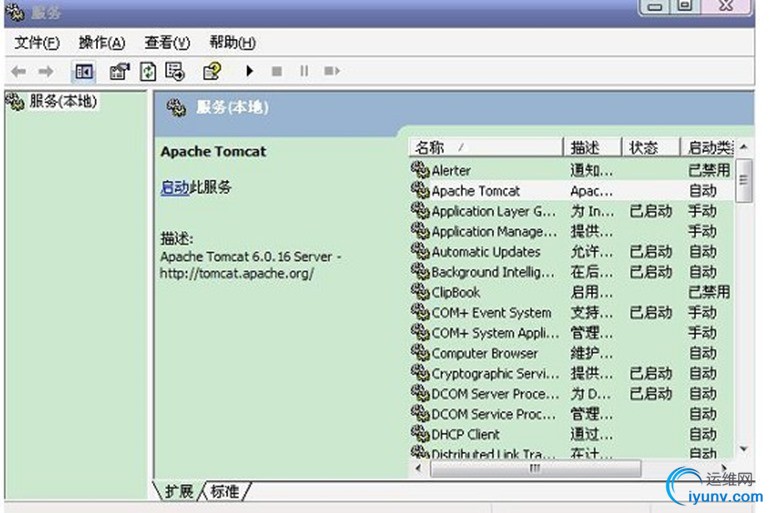Click DCOM Server Proce... service icon
769x513 pixels.
pos(420,393)
